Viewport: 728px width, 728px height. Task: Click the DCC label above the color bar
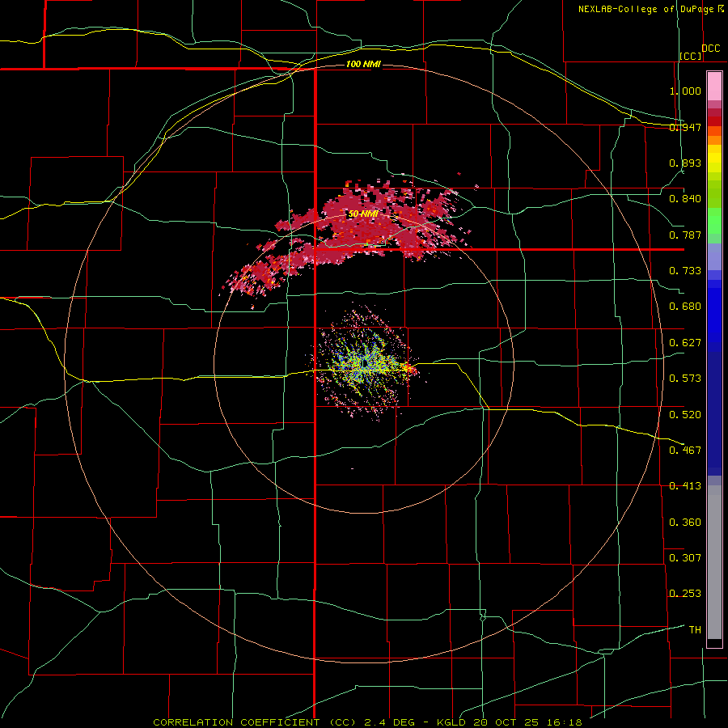pos(710,49)
